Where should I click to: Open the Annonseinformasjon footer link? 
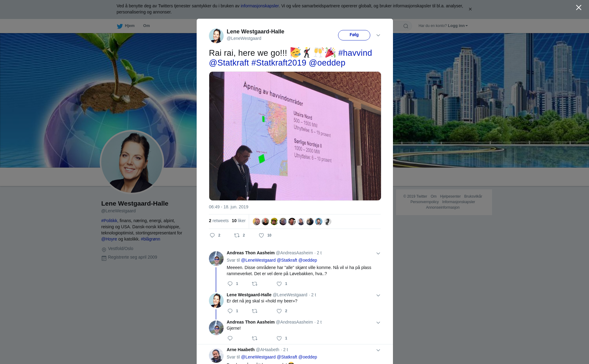443,207
